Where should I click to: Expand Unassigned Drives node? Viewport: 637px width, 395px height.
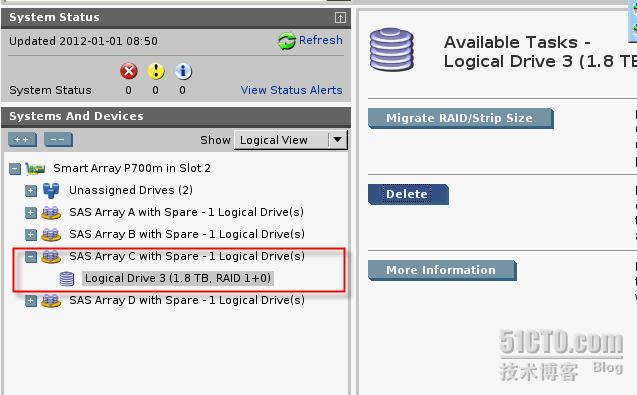coord(31,191)
